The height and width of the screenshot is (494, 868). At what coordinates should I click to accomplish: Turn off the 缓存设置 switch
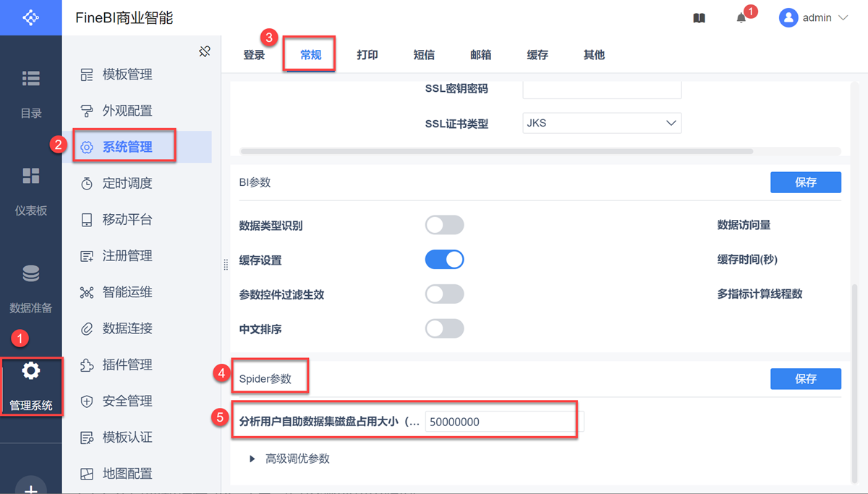(x=444, y=260)
